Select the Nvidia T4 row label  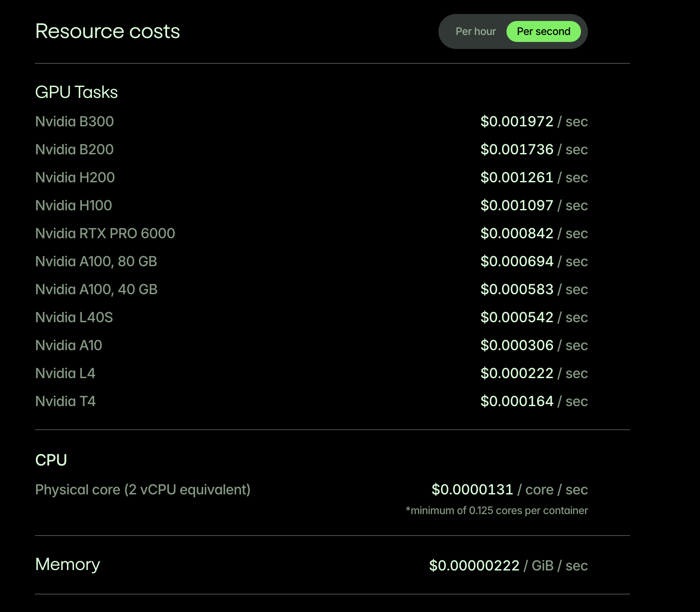coord(65,401)
